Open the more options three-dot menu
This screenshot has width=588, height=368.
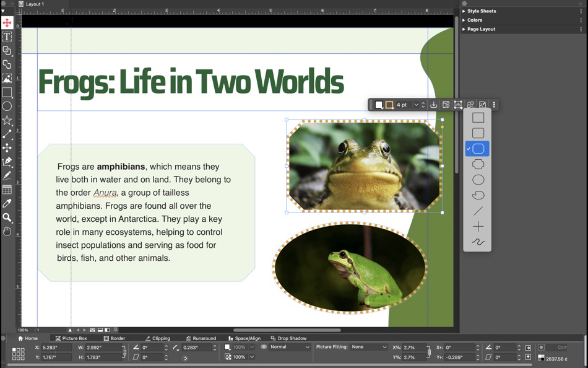click(494, 105)
